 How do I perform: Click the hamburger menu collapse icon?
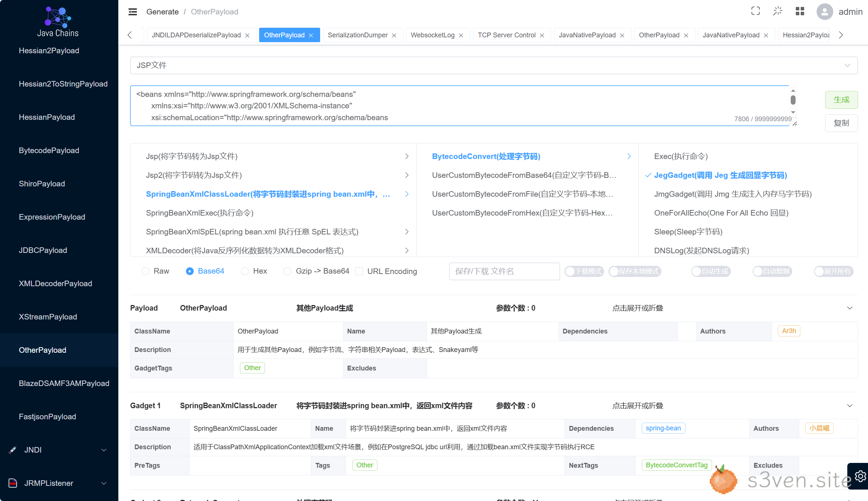click(133, 12)
